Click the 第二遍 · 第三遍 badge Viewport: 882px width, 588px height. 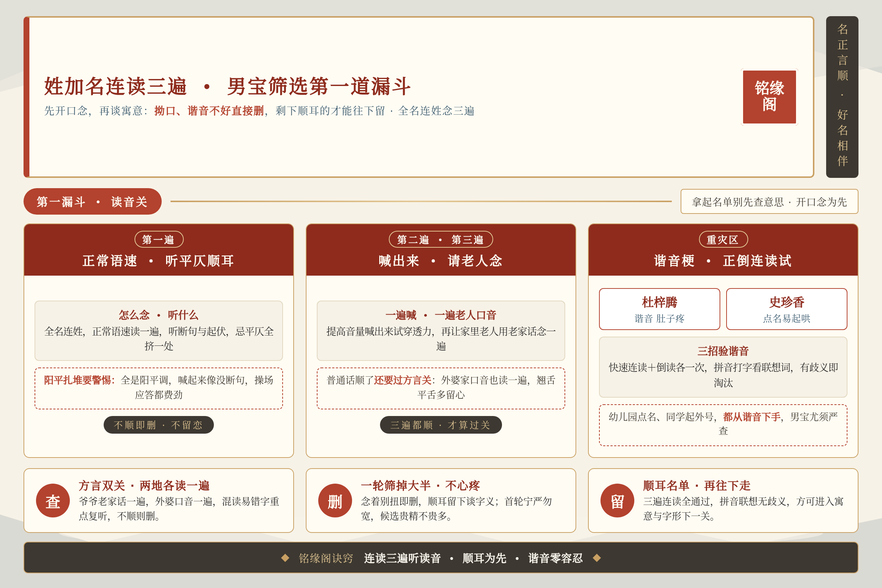(441, 239)
